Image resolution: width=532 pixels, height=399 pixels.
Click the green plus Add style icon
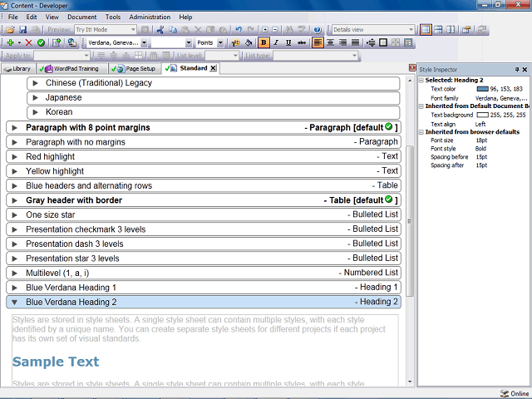point(10,42)
